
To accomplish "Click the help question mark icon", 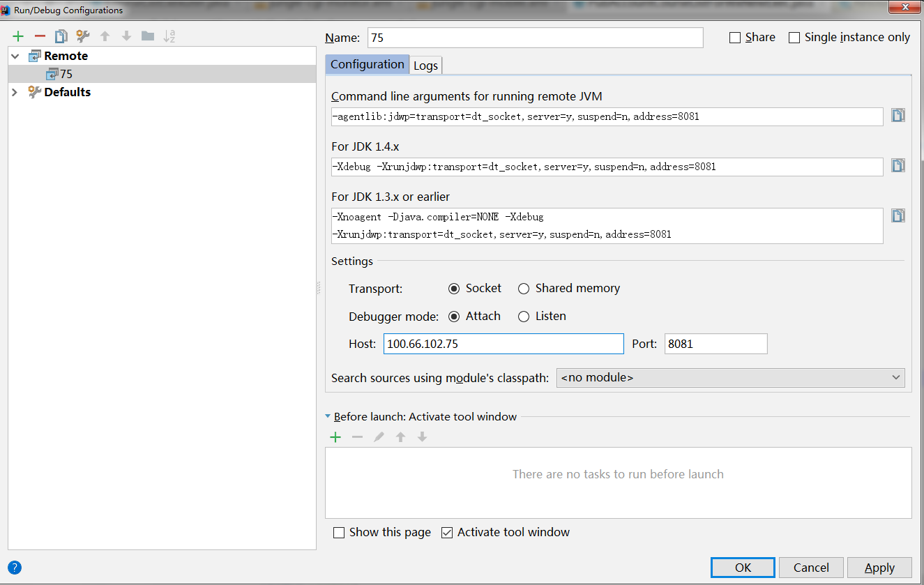I will 15,568.
